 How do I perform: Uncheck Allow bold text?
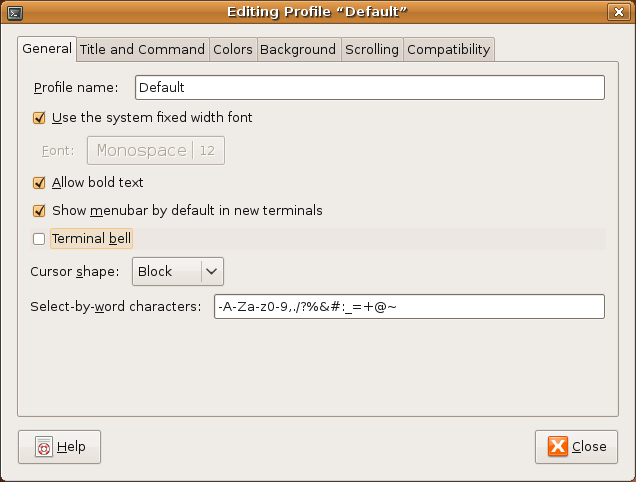click(x=40, y=183)
